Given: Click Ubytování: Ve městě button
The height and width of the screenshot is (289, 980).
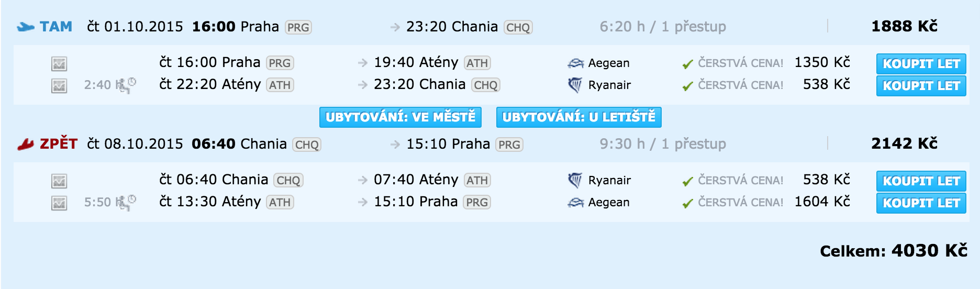Looking at the screenshot, I should tap(400, 117).
